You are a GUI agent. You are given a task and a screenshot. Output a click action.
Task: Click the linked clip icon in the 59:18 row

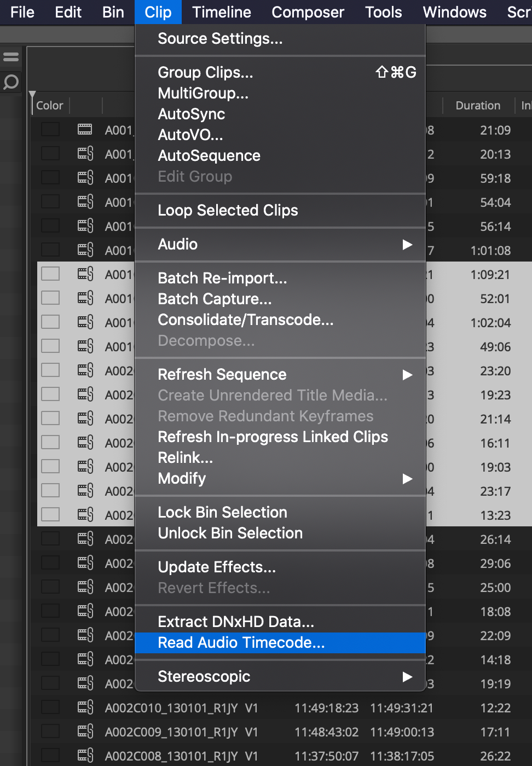point(85,178)
